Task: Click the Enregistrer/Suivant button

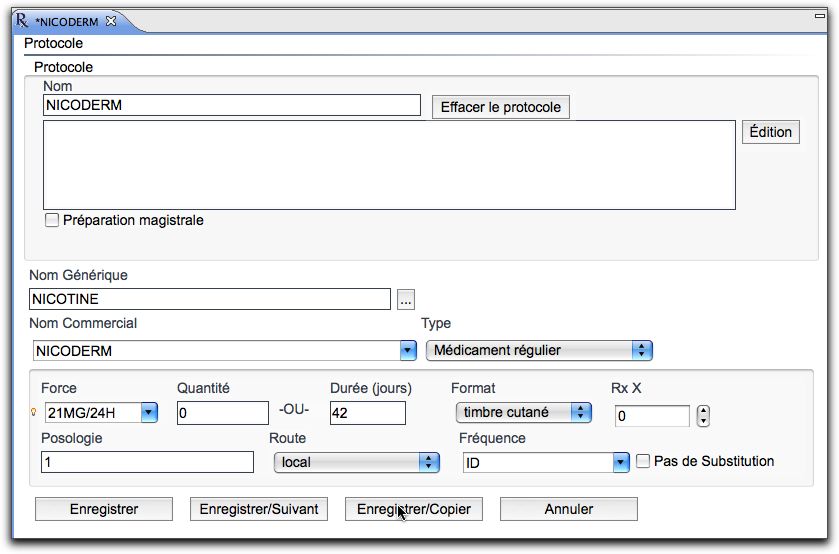Action: (259, 509)
